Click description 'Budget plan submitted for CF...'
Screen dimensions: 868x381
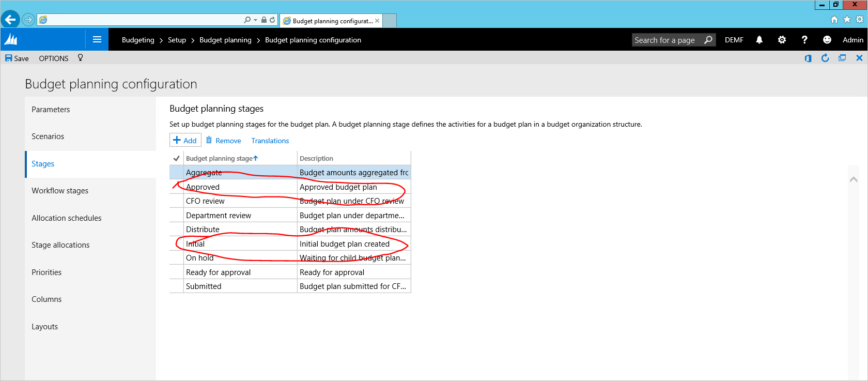(x=354, y=286)
